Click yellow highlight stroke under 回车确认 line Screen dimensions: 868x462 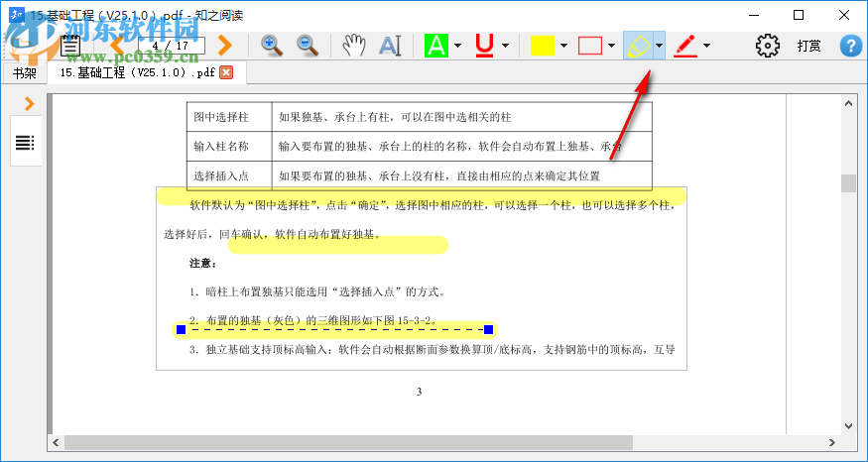click(338, 245)
